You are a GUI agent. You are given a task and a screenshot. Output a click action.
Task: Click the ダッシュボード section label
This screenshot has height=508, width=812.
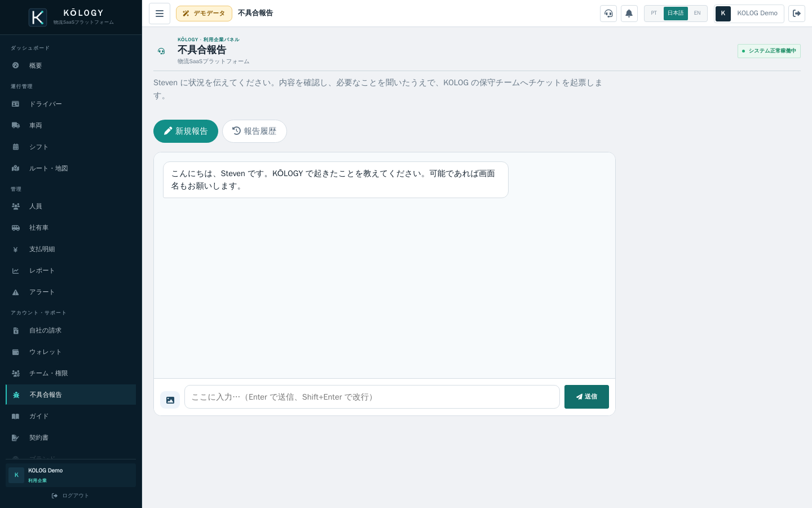click(x=30, y=48)
